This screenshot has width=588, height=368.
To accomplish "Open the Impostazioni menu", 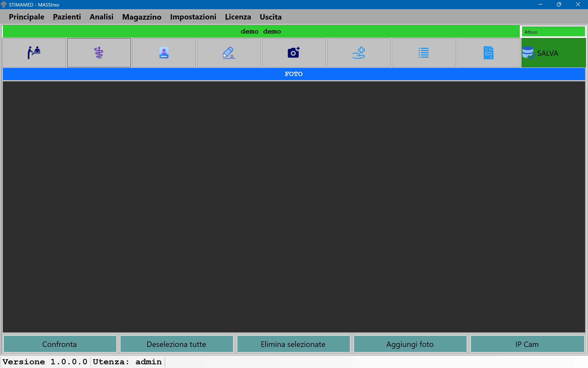I will pyautogui.click(x=193, y=17).
